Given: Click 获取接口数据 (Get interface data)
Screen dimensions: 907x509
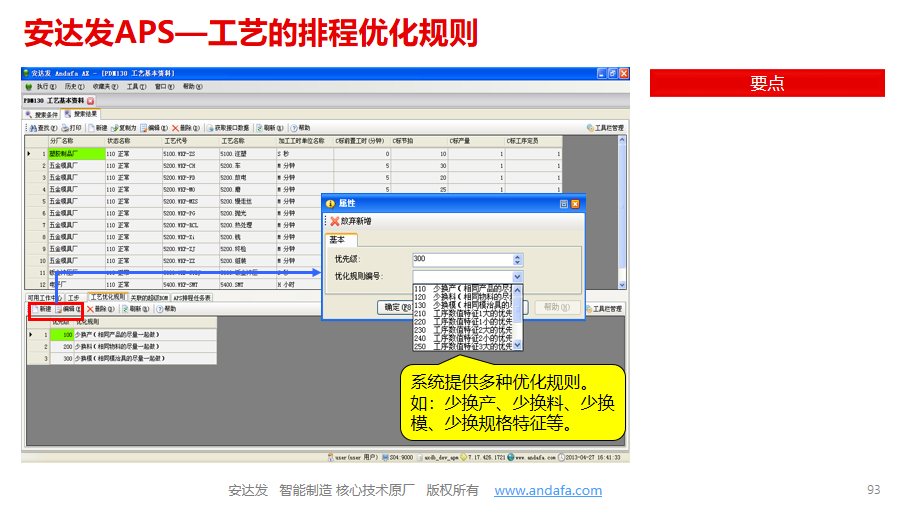Looking at the screenshot, I should click(x=227, y=128).
